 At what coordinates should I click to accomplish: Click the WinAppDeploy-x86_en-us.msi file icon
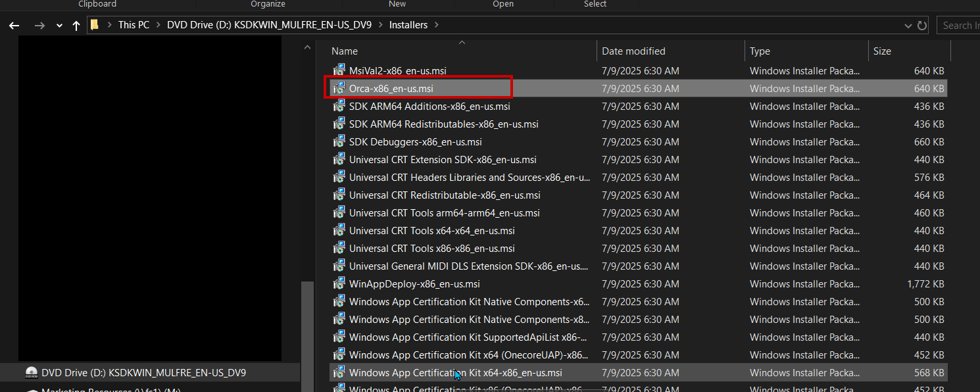coord(339,283)
